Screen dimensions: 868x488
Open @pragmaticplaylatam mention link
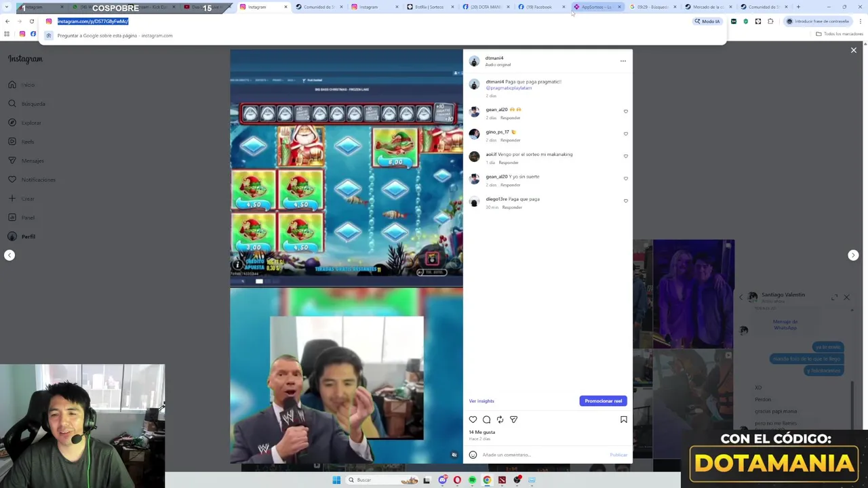509,88
